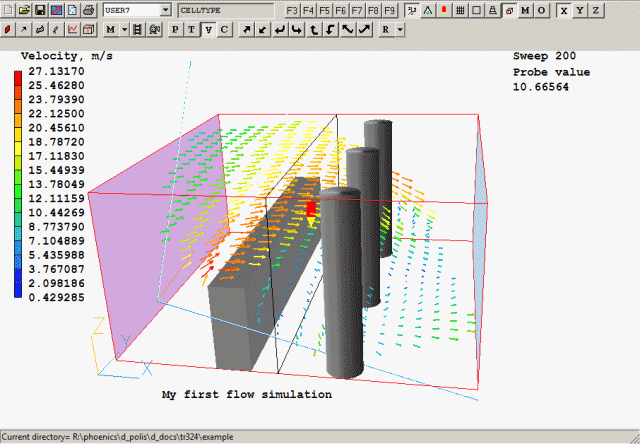Open the USER7 dropdown list
The width and height of the screenshot is (640, 444).
click(165, 10)
